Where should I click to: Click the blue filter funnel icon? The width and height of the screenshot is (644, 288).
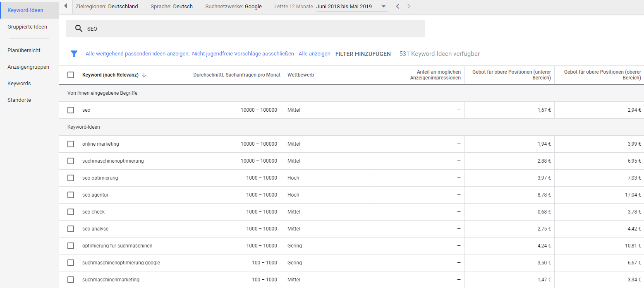pyautogui.click(x=74, y=54)
